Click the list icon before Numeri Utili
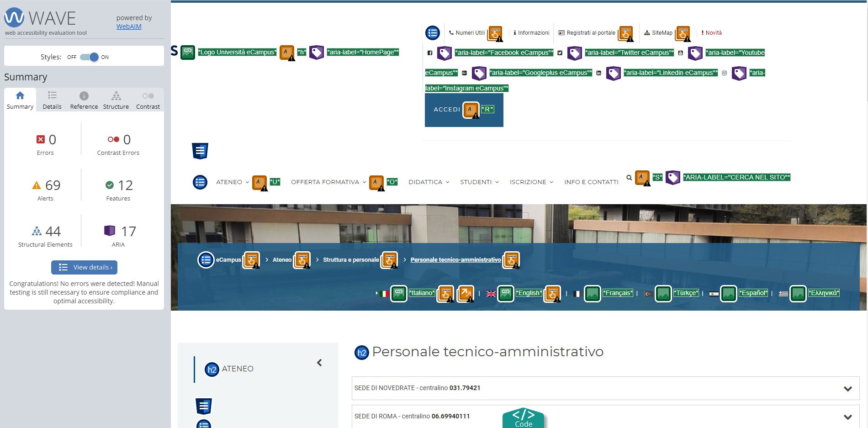This screenshot has height=428, width=868. click(433, 33)
